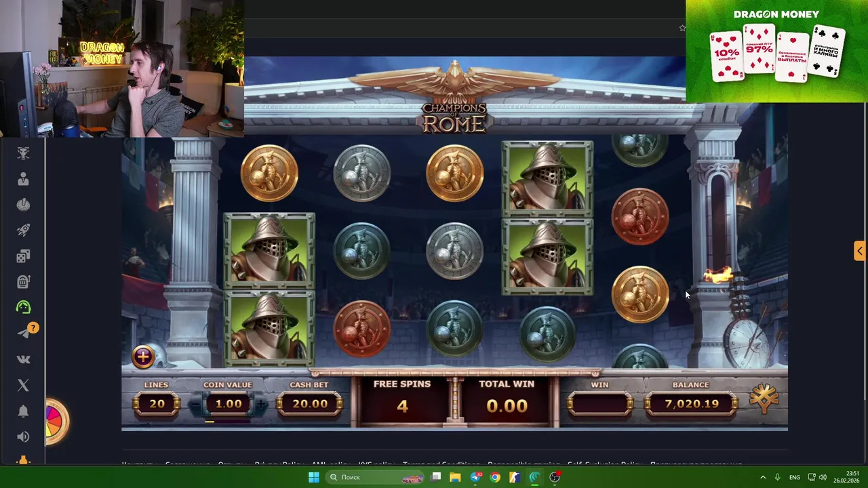Image resolution: width=868 pixels, height=488 pixels.
Task: Increase coin value with plus button
Action: pyautogui.click(x=261, y=405)
